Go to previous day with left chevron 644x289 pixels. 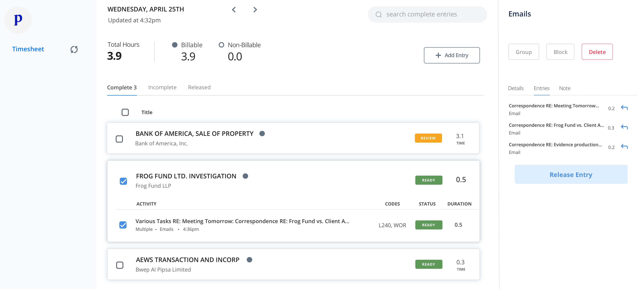pyautogui.click(x=234, y=10)
